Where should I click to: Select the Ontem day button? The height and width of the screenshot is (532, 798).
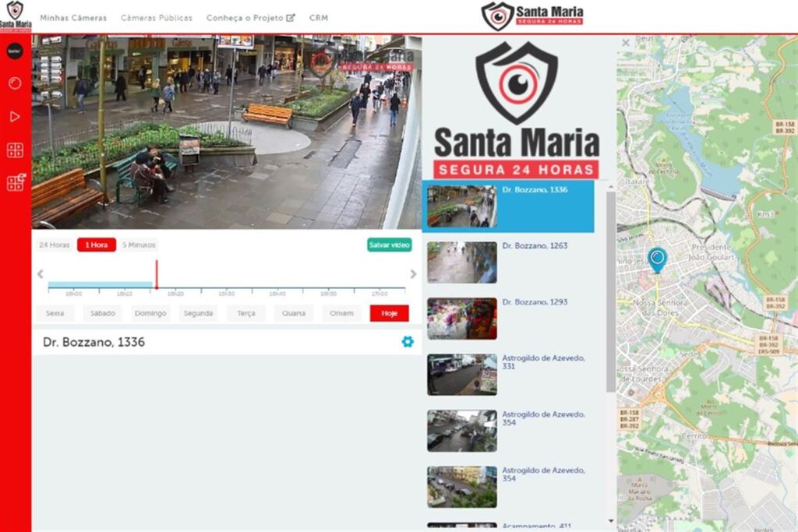[341, 313]
